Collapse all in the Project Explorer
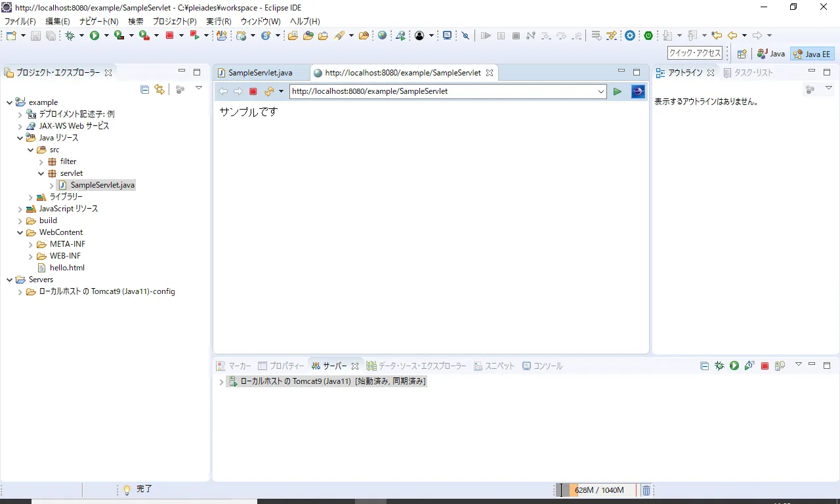 coord(145,89)
